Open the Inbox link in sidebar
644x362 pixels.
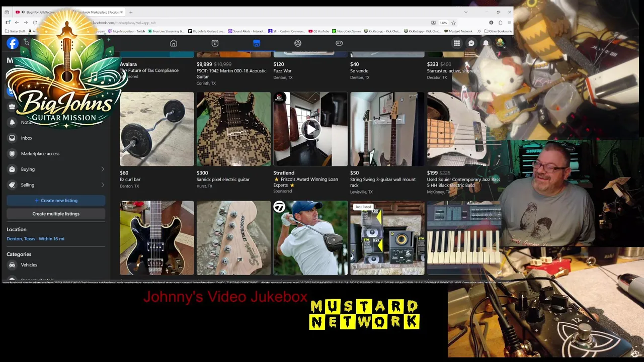(27, 138)
